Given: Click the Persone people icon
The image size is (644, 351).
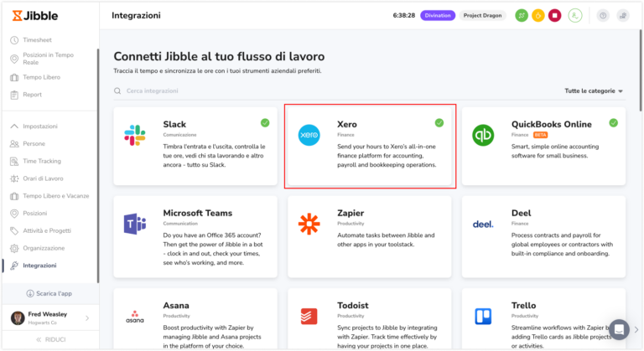Looking at the screenshot, I should (14, 144).
